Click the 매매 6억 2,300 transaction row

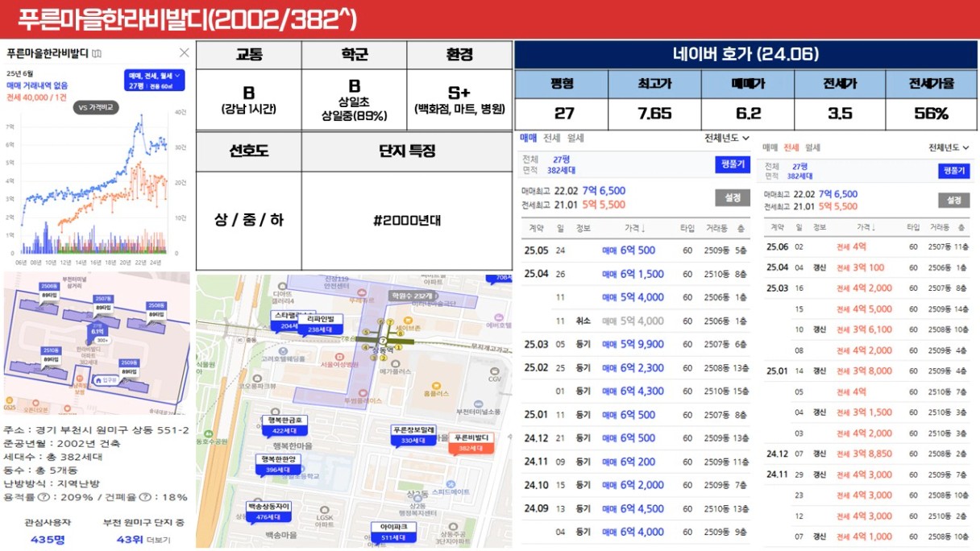coord(636,367)
